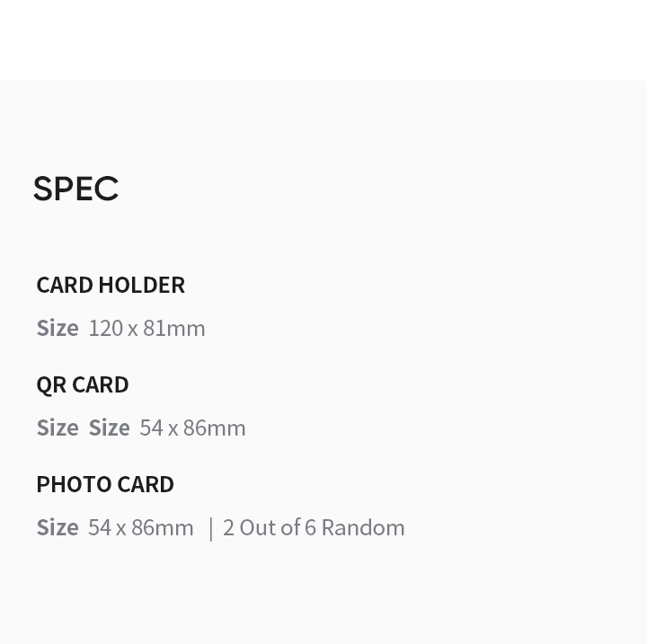This screenshot has height=644, width=647.
Task: Click the word HOLDER in the card holder heading
Action: (142, 285)
